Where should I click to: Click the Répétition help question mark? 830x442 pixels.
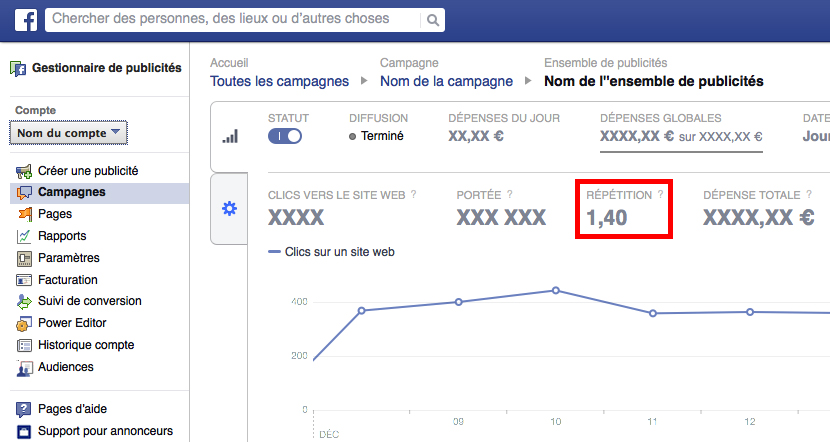pyautogui.click(x=660, y=195)
